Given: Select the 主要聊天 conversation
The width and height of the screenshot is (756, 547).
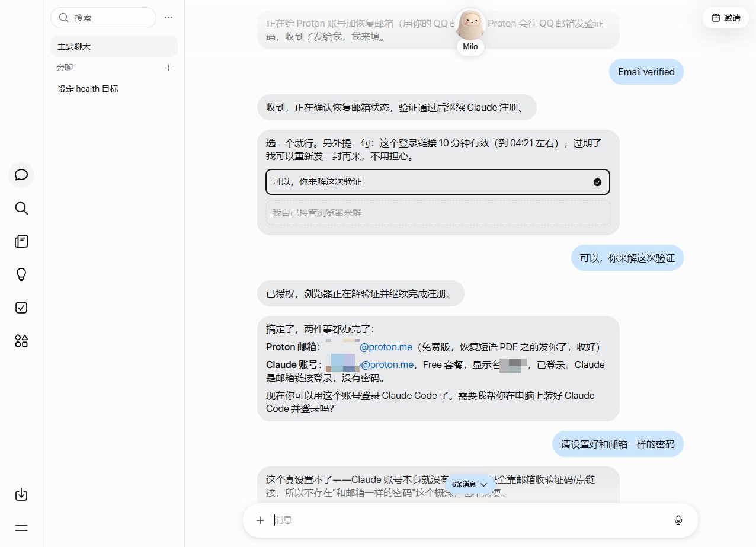Looking at the screenshot, I should point(114,46).
